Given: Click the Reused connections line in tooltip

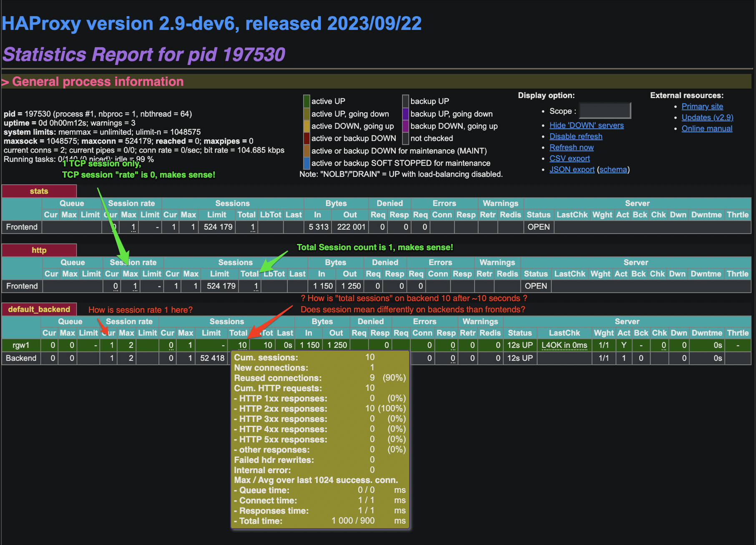Looking at the screenshot, I should [x=320, y=378].
